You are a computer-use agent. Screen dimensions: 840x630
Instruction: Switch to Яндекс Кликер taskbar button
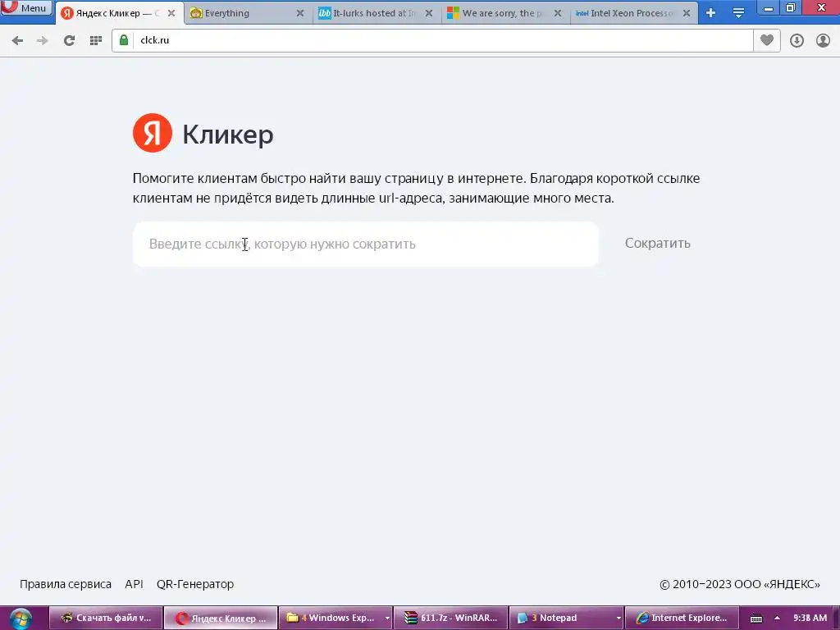(221, 619)
